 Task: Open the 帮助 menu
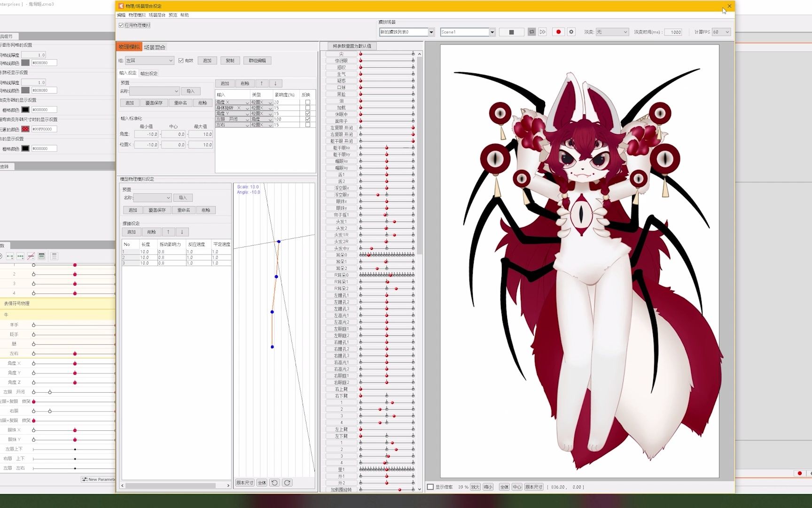[x=184, y=15]
